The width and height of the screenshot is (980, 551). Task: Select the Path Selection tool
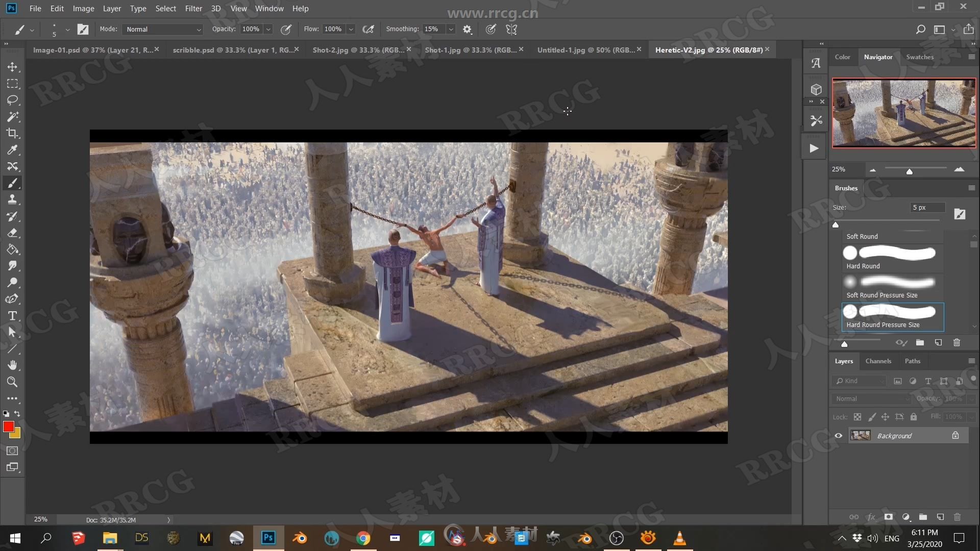pyautogui.click(x=12, y=332)
